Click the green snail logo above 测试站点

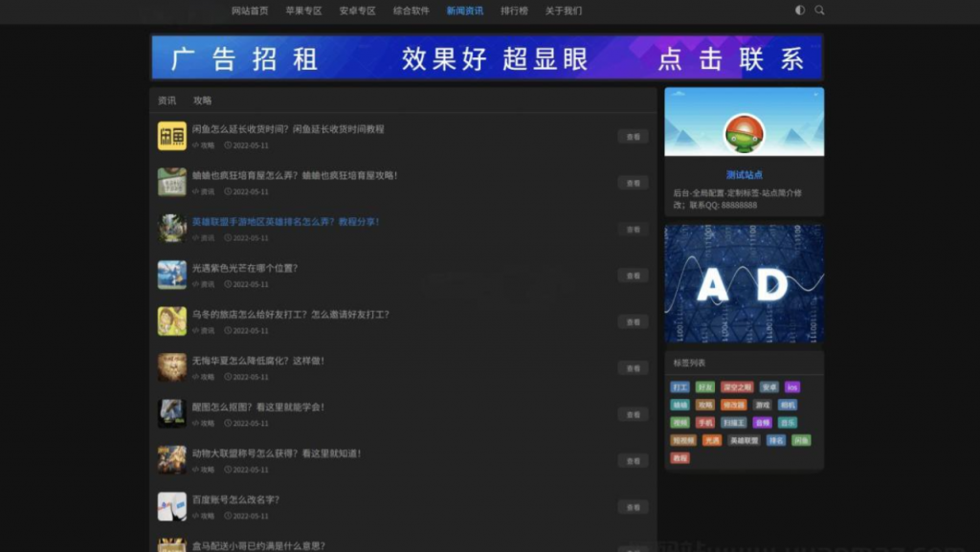pyautogui.click(x=744, y=133)
